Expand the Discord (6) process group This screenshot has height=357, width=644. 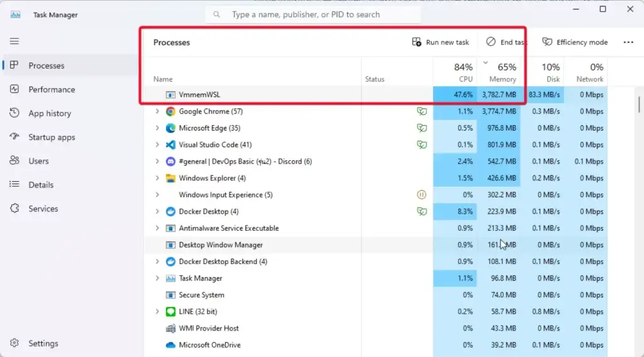point(157,162)
